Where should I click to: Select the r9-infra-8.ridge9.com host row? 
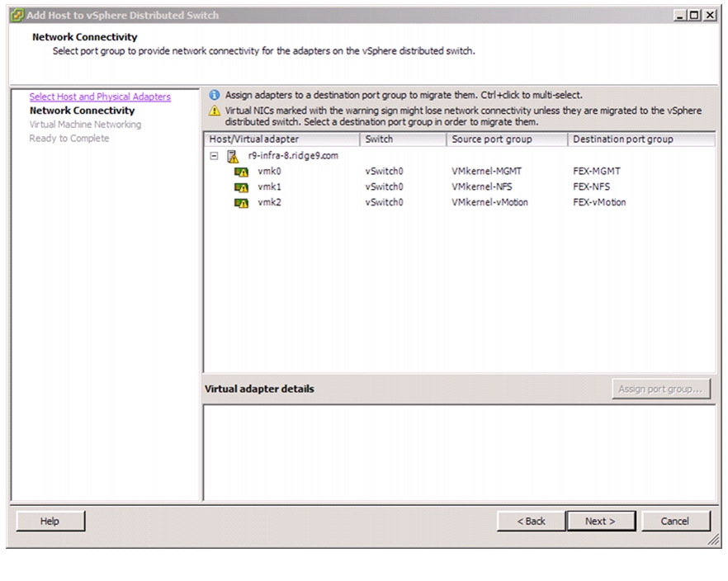pyautogui.click(x=460, y=156)
